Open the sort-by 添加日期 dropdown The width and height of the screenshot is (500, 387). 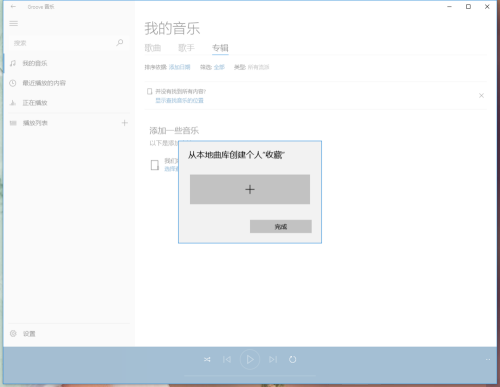click(179, 67)
